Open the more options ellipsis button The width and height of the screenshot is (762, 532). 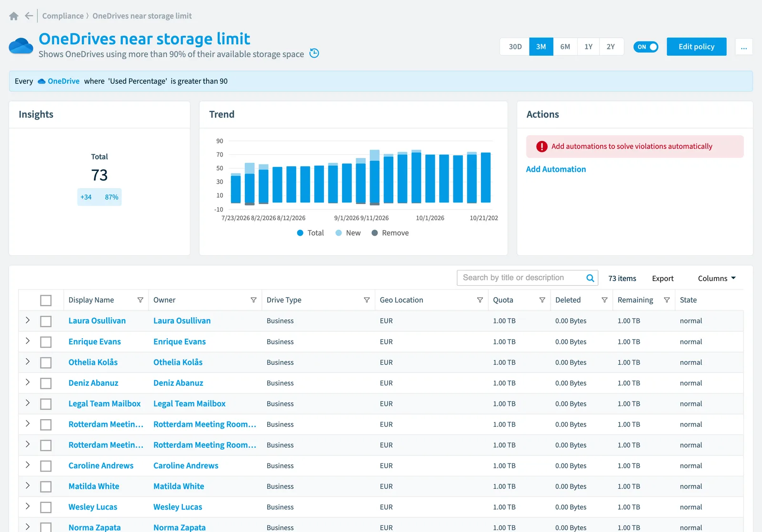click(x=744, y=47)
